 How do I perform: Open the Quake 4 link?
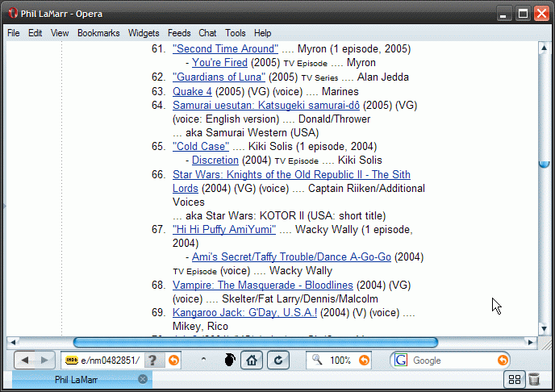tap(192, 91)
